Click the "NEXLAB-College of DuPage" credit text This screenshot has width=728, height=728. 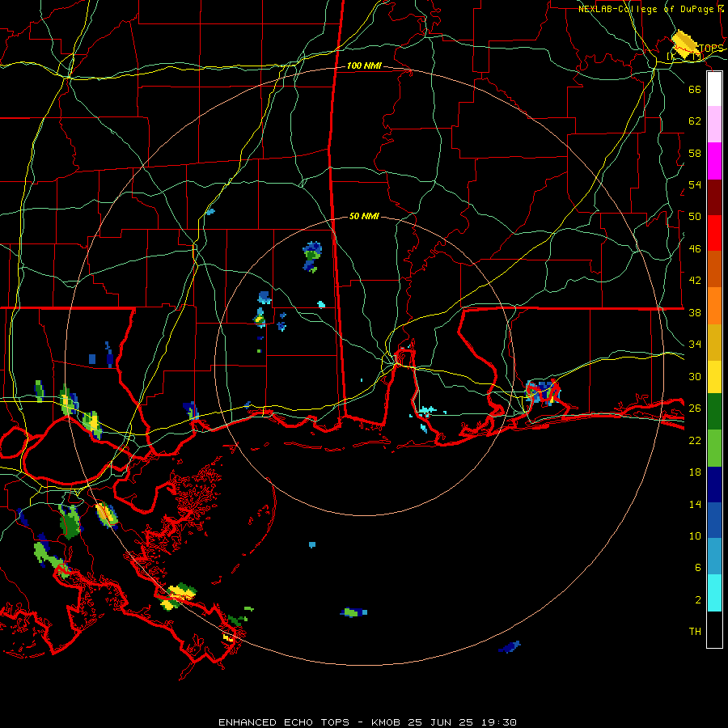[x=645, y=9]
